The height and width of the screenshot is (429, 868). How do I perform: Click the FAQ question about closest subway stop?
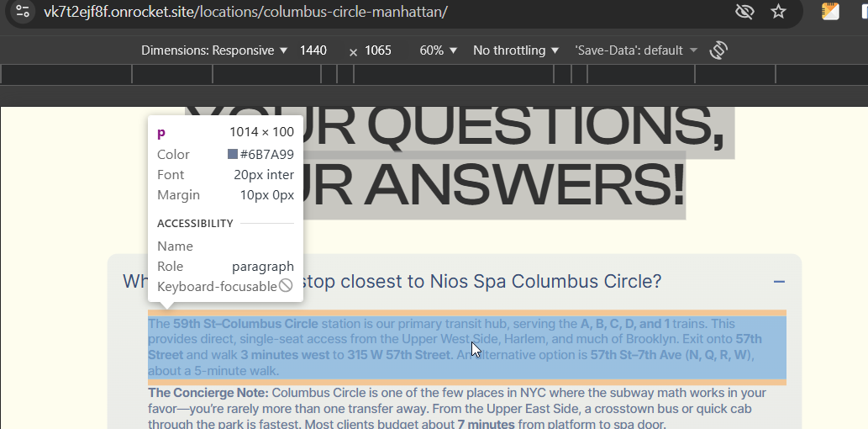pyautogui.click(x=392, y=282)
